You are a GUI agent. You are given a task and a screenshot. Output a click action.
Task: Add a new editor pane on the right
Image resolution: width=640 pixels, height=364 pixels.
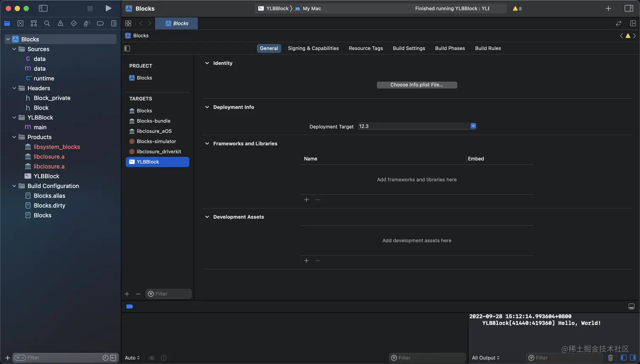633,23
